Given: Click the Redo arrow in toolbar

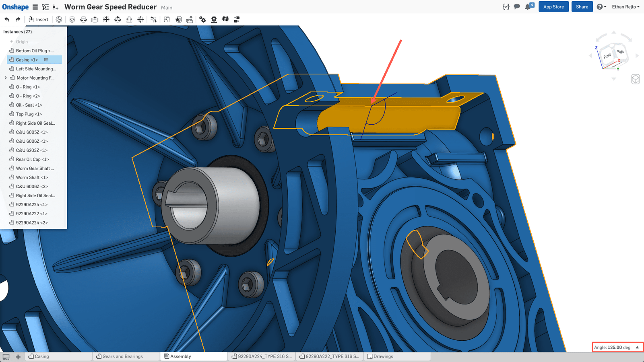Looking at the screenshot, I should coord(18,19).
